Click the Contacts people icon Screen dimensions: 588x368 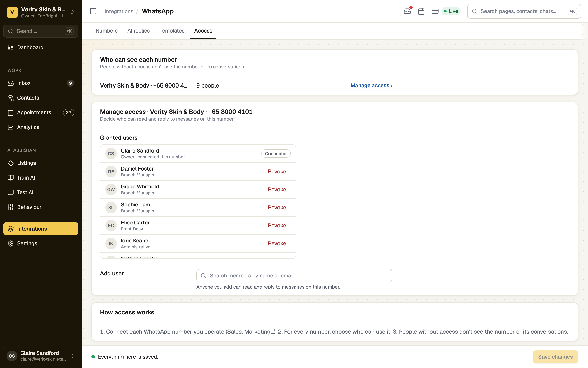pos(10,98)
